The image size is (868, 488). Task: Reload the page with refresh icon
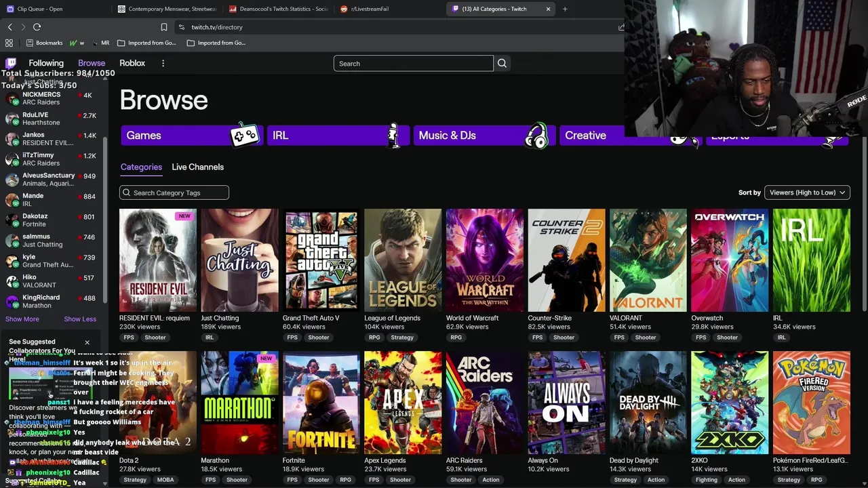pos(37,27)
